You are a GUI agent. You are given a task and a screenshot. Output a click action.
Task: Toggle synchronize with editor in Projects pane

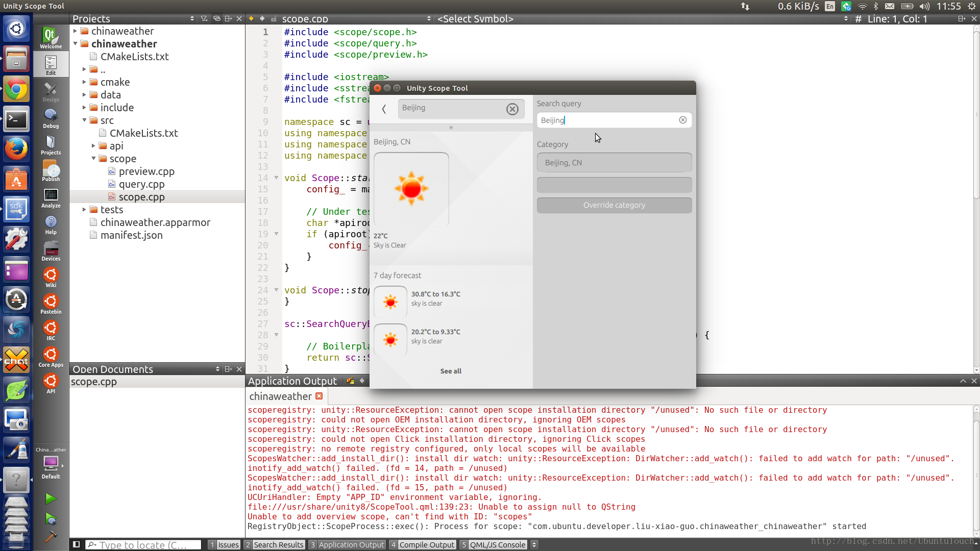tap(216, 18)
